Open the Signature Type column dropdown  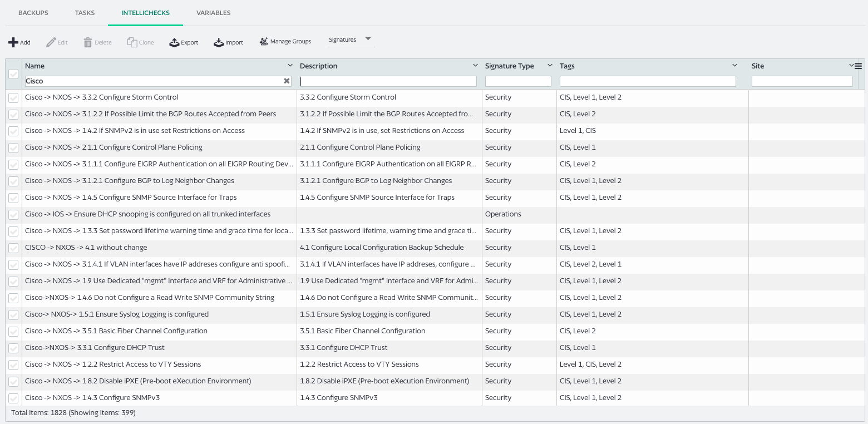[x=550, y=66]
